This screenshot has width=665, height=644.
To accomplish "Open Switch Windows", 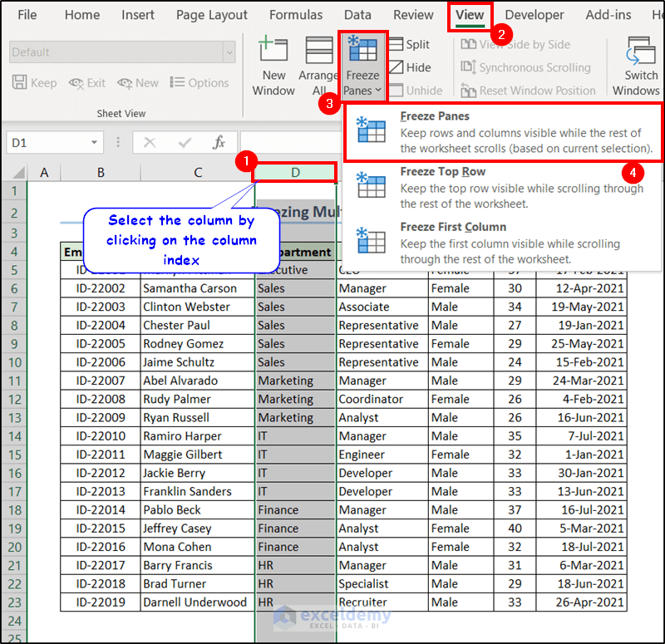I will (639, 66).
